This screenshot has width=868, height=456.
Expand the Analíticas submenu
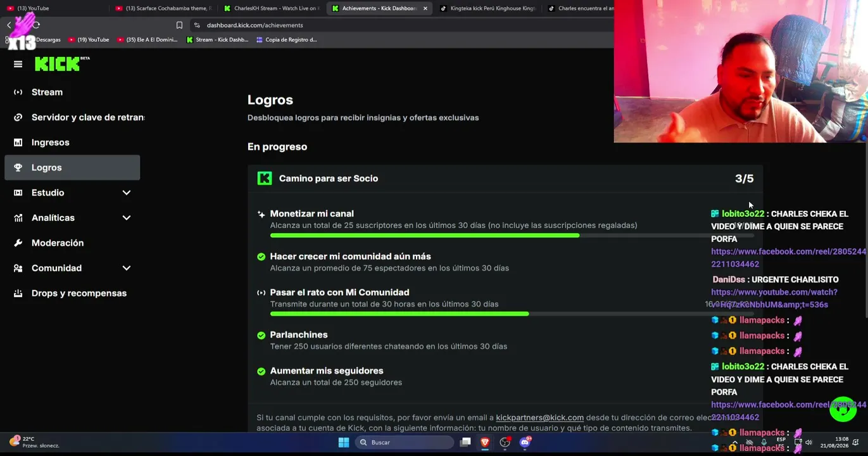coord(127,218)
